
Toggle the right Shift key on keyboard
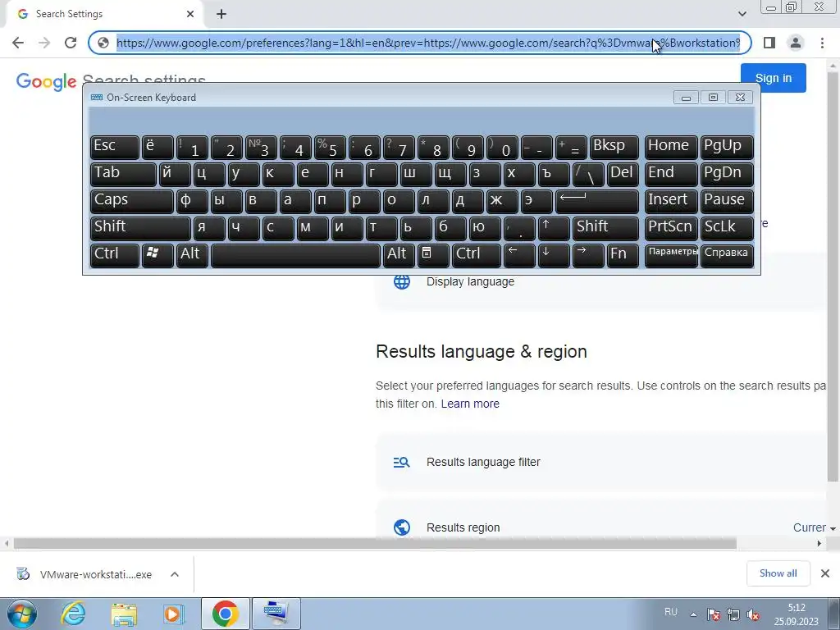click(605, 228)
